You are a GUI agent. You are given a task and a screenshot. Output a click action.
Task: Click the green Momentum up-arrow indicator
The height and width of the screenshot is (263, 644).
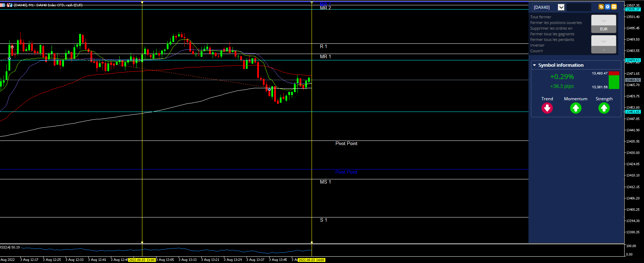[576, 108]
